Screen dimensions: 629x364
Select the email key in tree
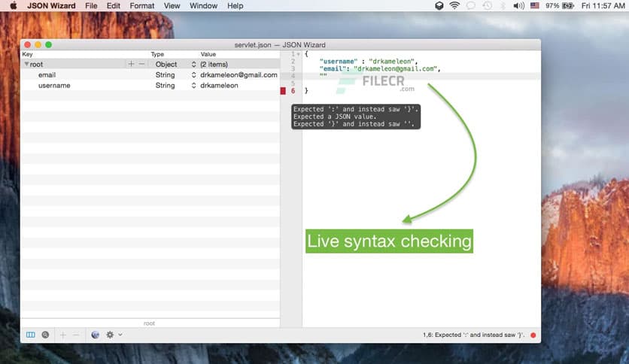[x=47, y=75]
